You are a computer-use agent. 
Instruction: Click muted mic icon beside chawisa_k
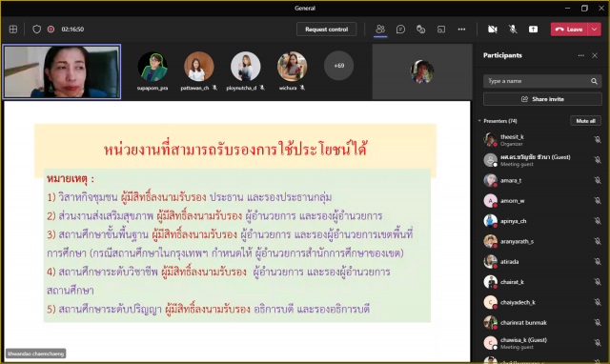point(598,343)
